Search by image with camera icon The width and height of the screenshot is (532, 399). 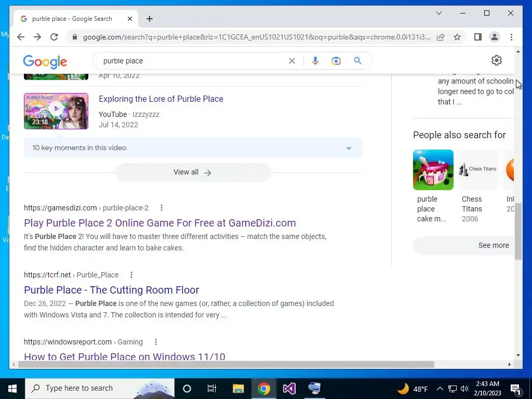(x=336, y=61)
